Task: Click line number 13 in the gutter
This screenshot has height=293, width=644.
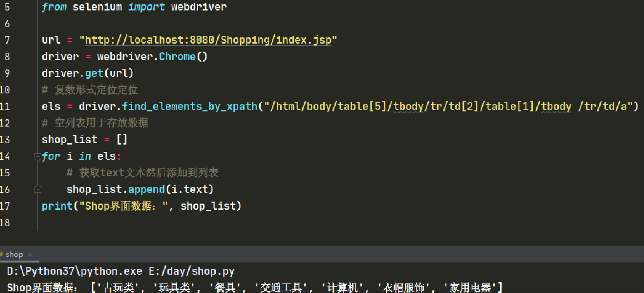Action: tap(5, 140)
